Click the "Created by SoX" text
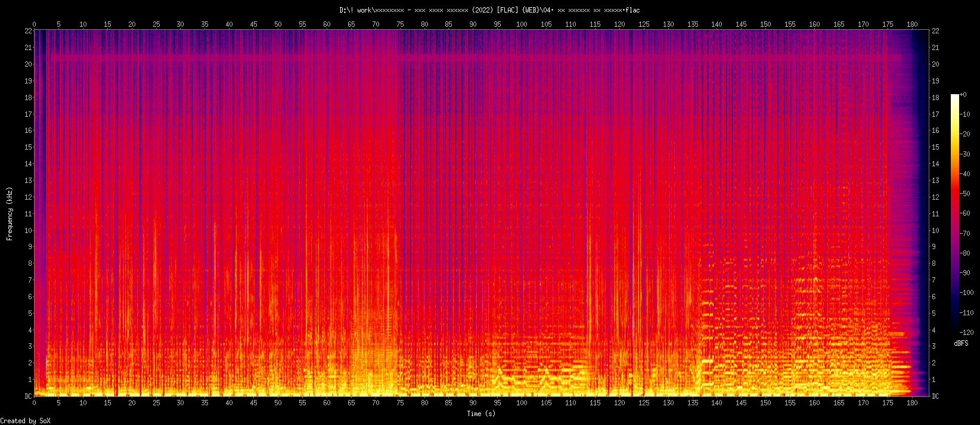The height and width of the screenshot is (425, 980). (26, 421)
